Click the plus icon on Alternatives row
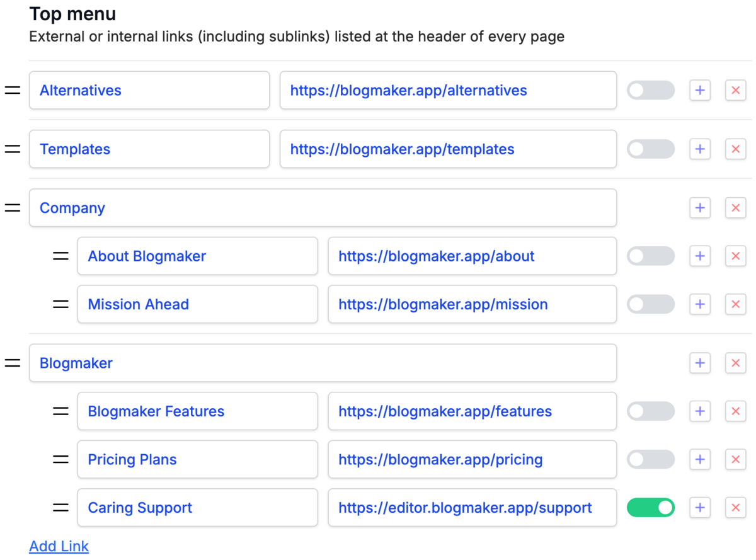The width and height of the screenshot is (756, 560). (x=699, y=90)
